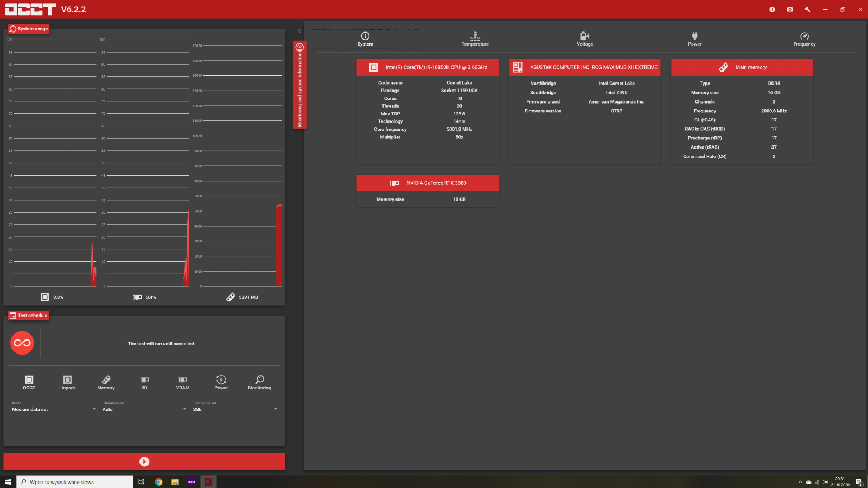Screen dimensions: 868x488
Task: Select the Memory test
Action: tap(106, 383)
